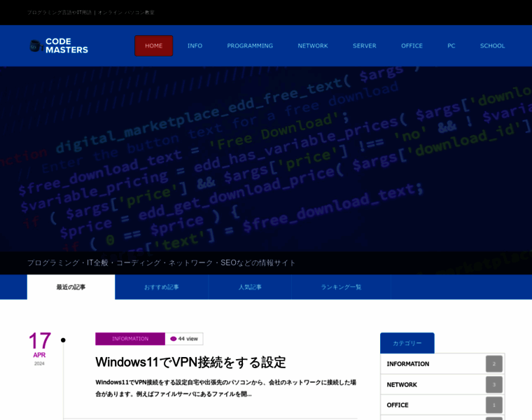Open the SERVER menu
Image resolution: width=532 pixels, height=420 pixels.
point(365,45)
